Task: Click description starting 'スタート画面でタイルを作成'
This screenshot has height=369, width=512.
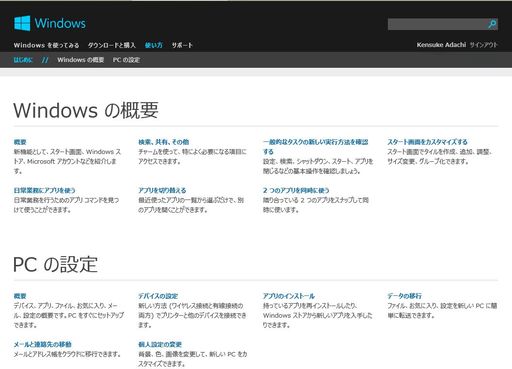Action: (440, 157)
